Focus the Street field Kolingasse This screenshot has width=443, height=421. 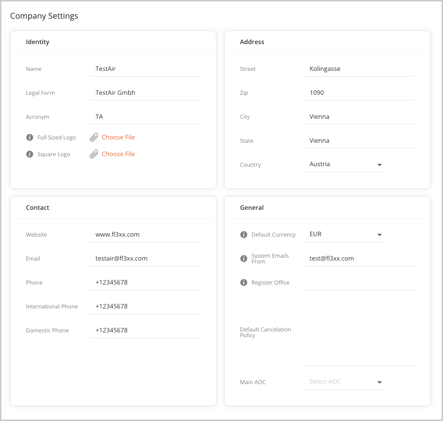click(359, 69)
